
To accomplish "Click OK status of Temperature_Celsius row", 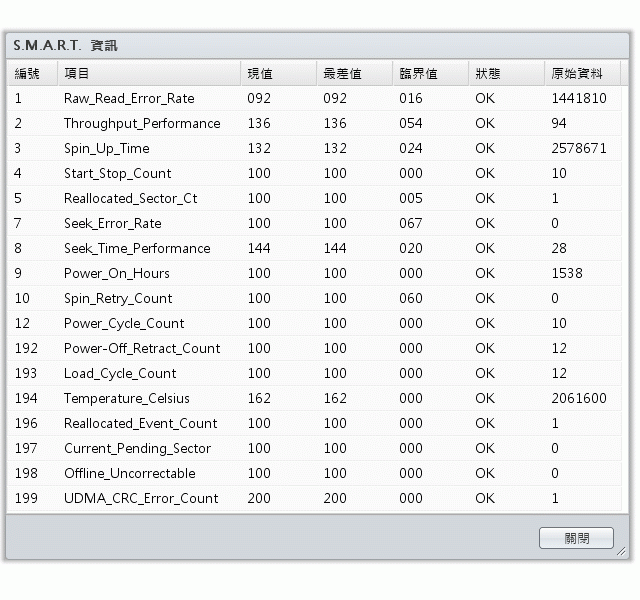I will [485, 398].
